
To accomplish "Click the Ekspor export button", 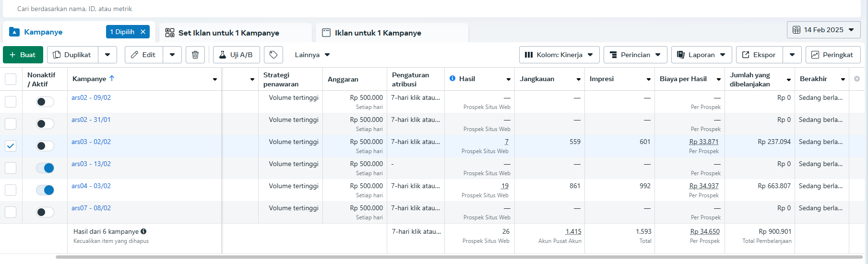I will [x=759, y=55].
